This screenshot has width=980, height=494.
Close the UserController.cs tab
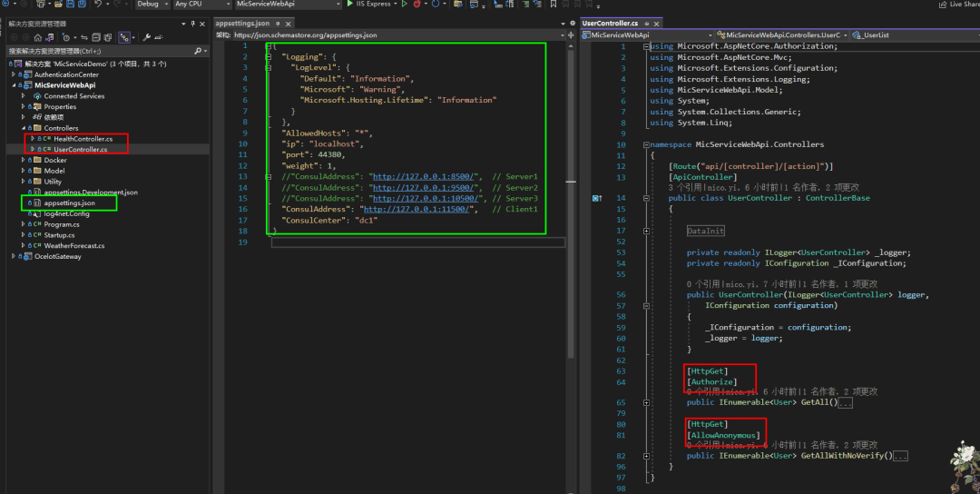[656, 24]
